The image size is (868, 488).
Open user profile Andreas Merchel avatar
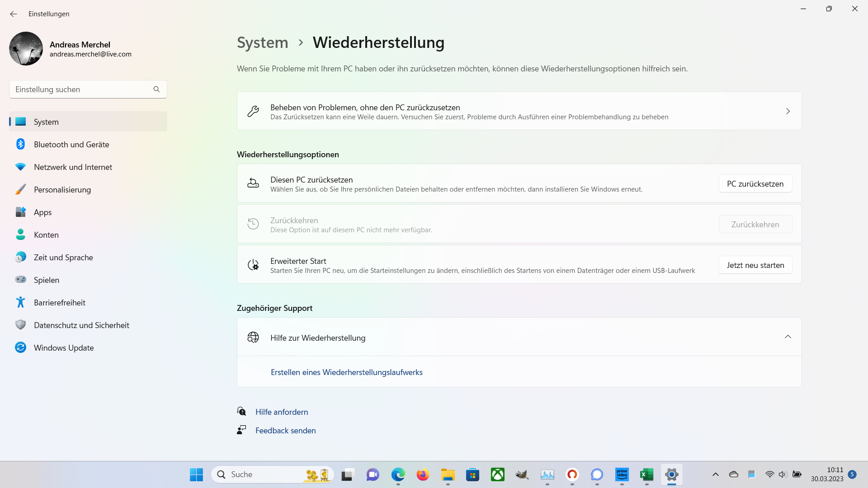tap(26, 49)
